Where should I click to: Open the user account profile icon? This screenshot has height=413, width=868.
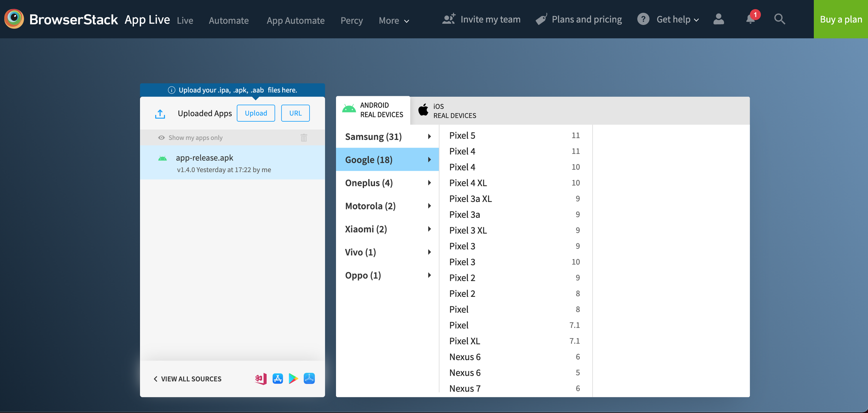tap(718, 19)
